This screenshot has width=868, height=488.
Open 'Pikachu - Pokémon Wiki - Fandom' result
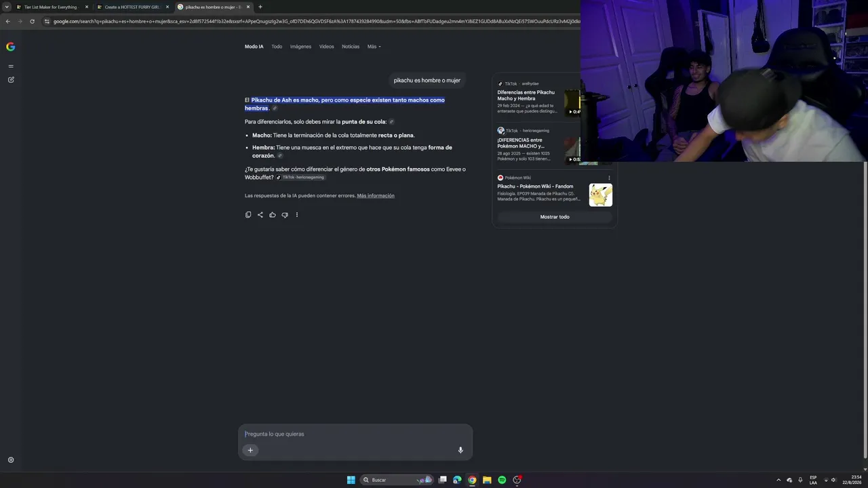[x=535, y=186]
